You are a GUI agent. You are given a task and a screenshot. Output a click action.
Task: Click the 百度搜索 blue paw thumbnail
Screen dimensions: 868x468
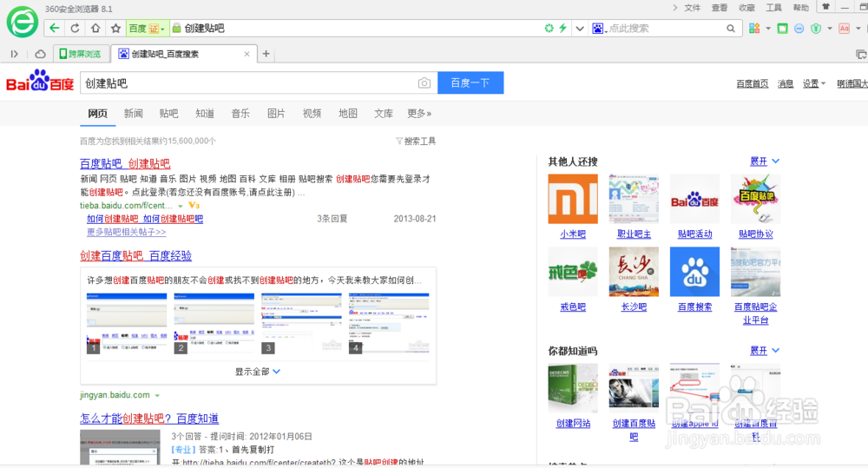[694, 272]
